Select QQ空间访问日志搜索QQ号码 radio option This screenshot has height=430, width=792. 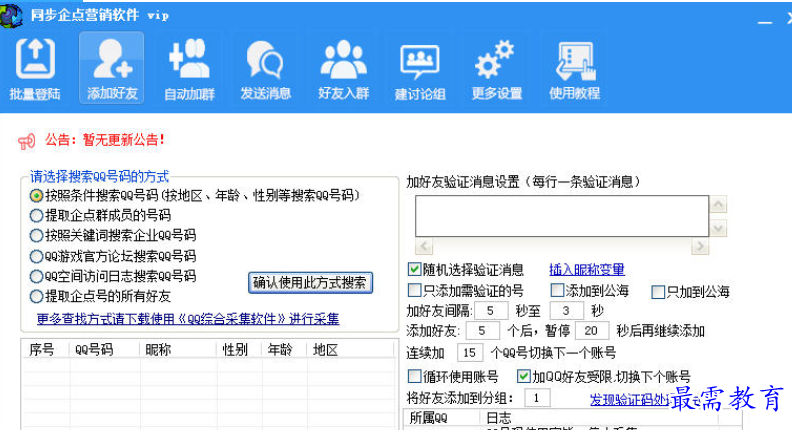point(36,276)
